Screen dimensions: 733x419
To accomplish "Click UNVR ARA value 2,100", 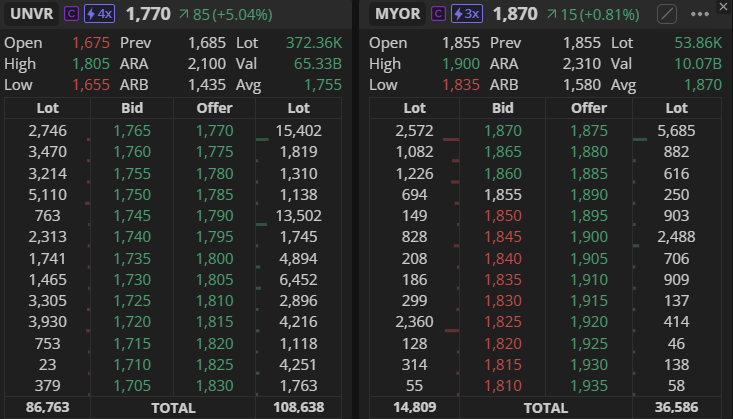I will pos(207,64).
